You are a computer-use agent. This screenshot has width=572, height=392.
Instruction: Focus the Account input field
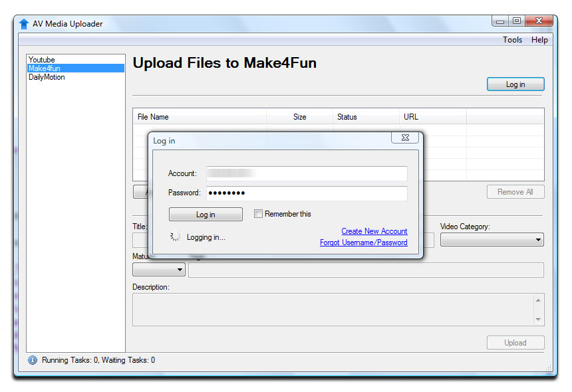[307, 173]
